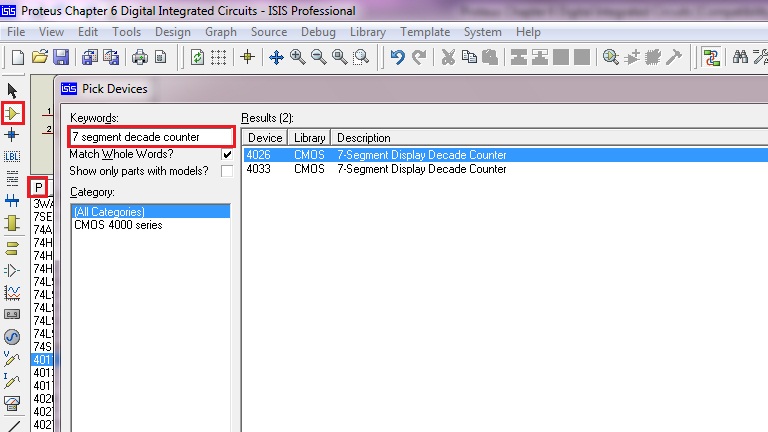The height and width of the screenshot is (432, 768).
Task: Click the Save design icon
Action: coord(61,57)
